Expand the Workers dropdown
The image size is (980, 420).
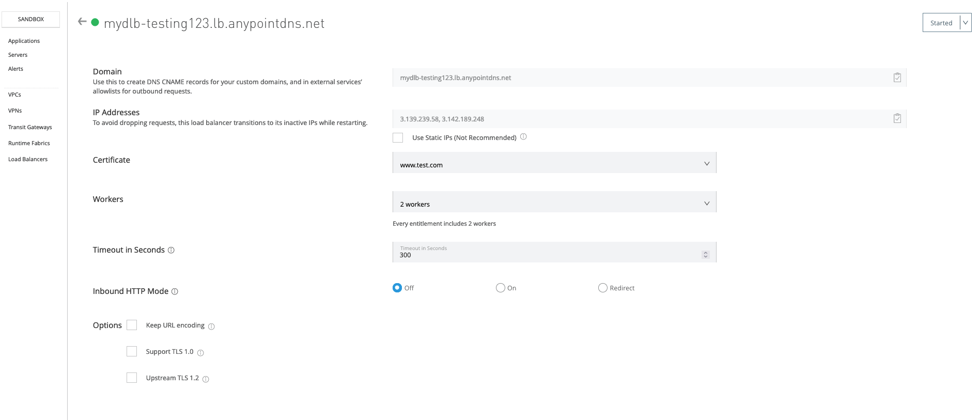[554, 203]
